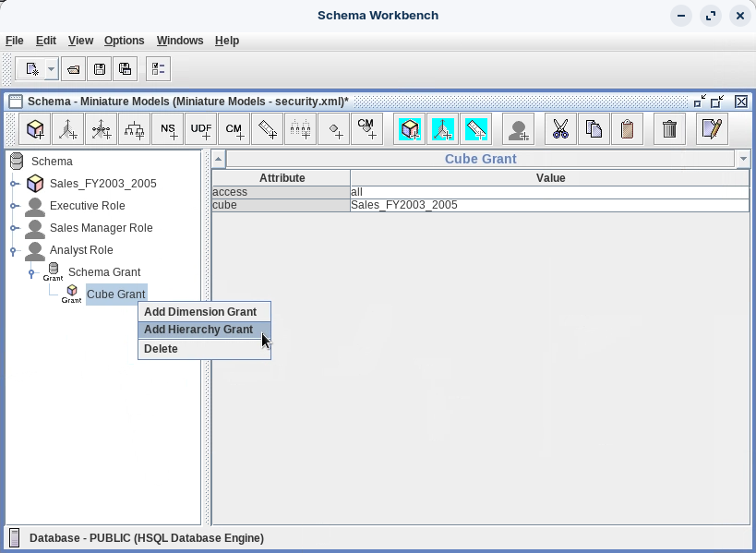Choose Add Dimension Grant from context menu
756x553 pixels.
click(200, 312)
